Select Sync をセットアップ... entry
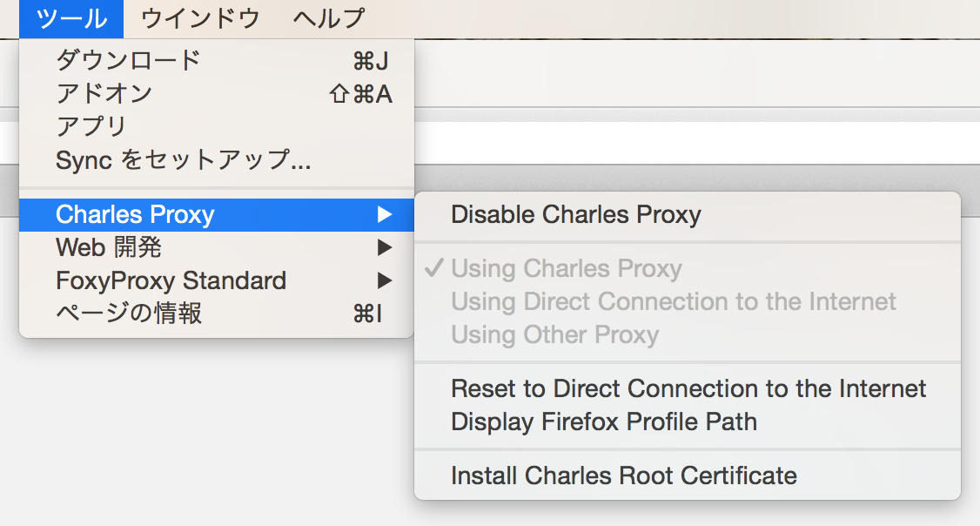The width and height of the screenshot is (980, 526). [217, 160]
